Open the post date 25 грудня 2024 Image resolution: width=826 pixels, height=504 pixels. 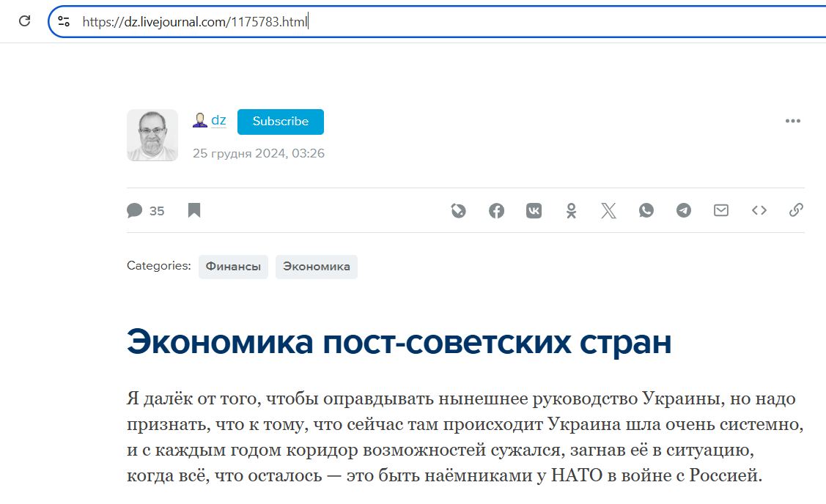point(258,153)
